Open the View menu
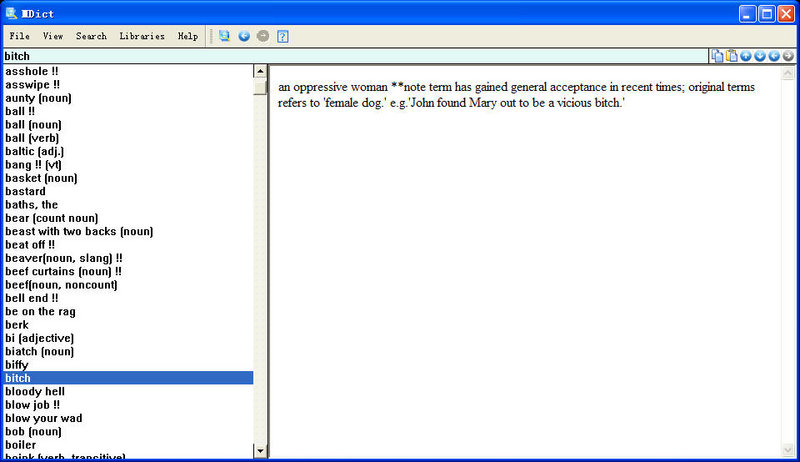The height and width of the screenshot is (462, 800). (x=53, y=36)
